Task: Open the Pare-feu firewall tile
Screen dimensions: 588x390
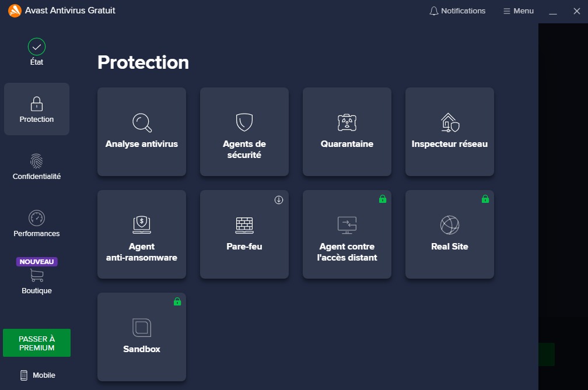Action: coord(244,234)
